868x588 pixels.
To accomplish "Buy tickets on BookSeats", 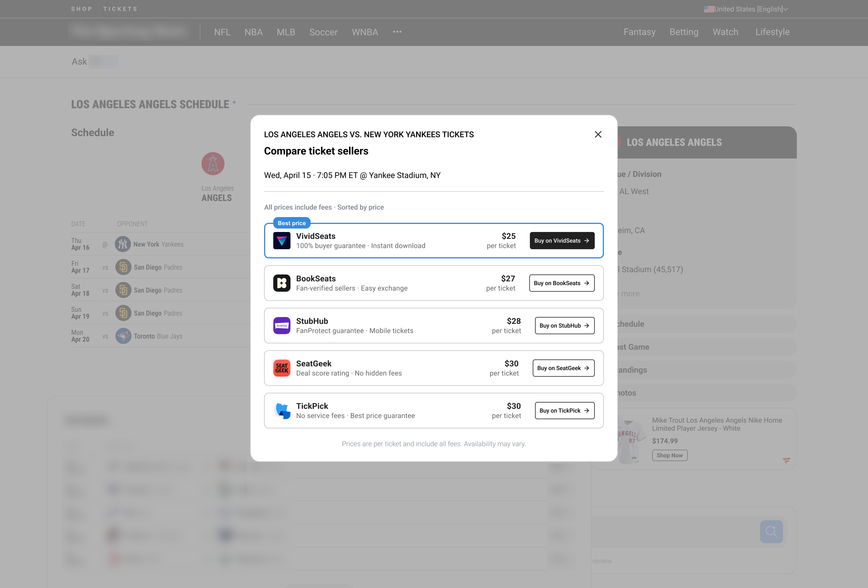I will click(x=562, y=283).
